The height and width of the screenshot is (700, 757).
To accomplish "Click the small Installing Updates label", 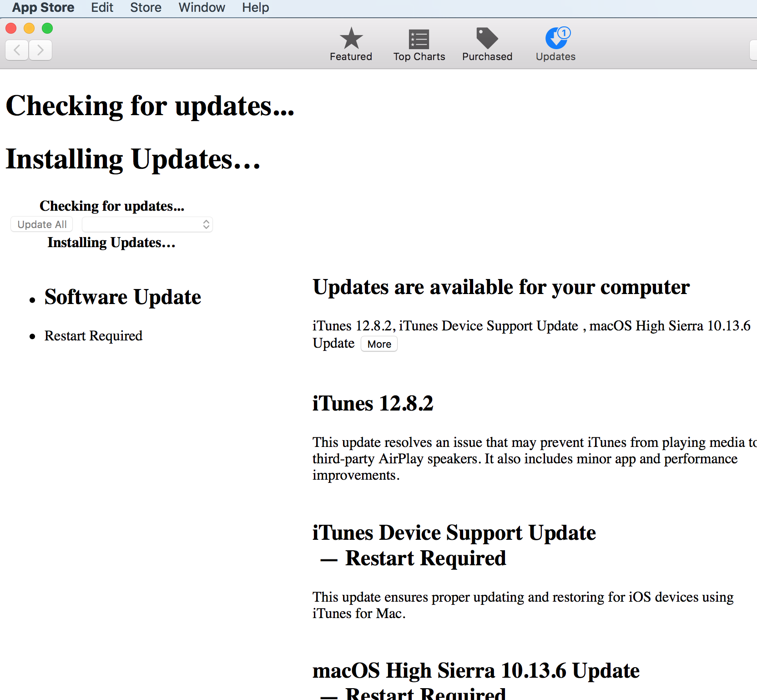I will pyautogui.click(x=111, y=243).
